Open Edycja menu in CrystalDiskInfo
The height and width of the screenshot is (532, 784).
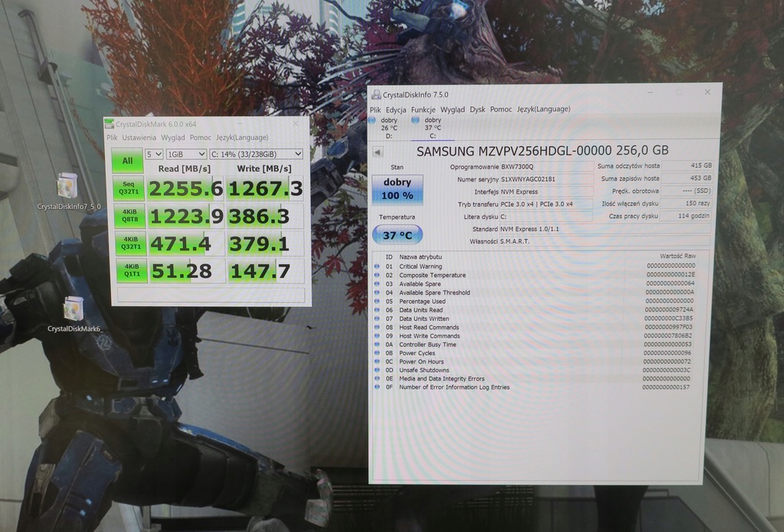click(x=396, y=109)
